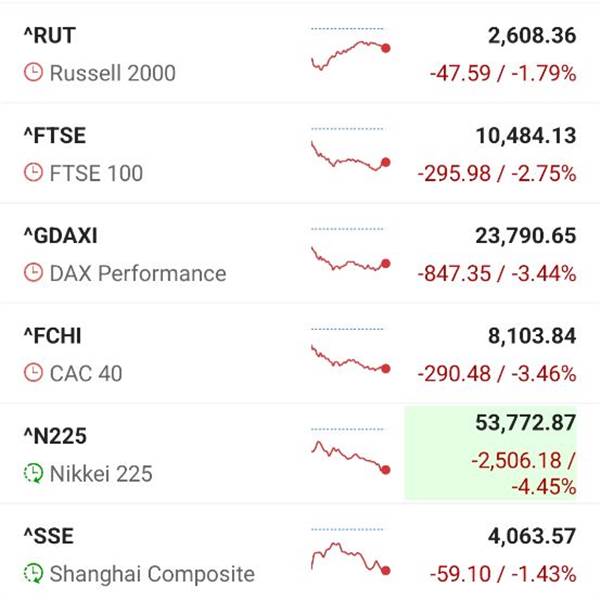Click the CAC 40 price 8,103.84

(x=532, y=336)
